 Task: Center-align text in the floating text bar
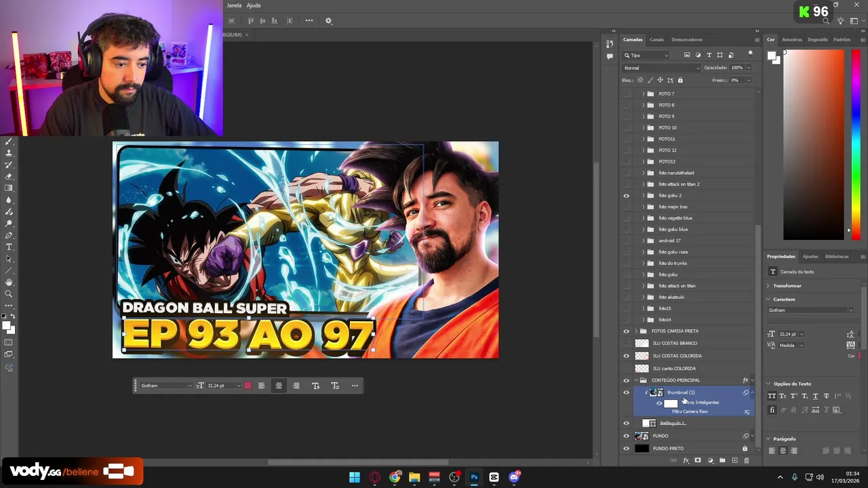coord(279,386)
